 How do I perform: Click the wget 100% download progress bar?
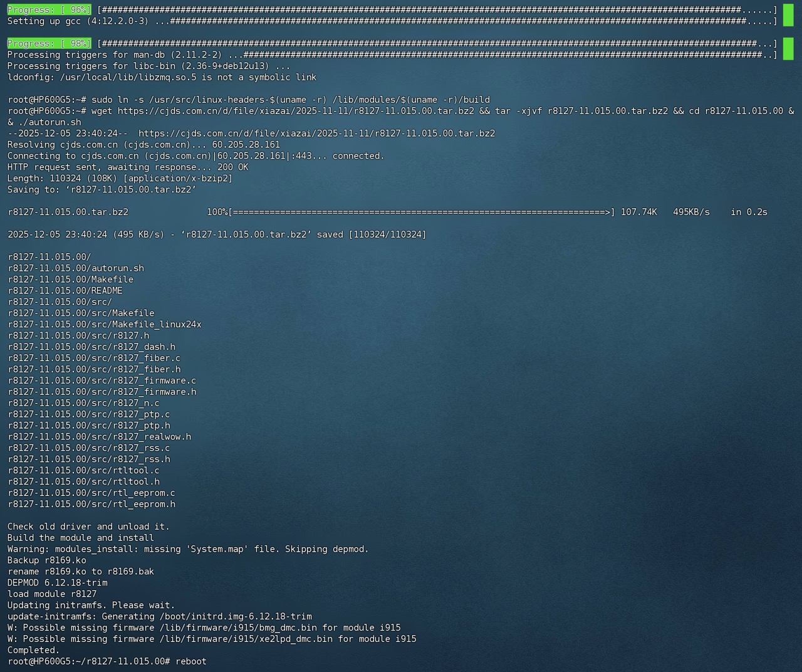411,213
